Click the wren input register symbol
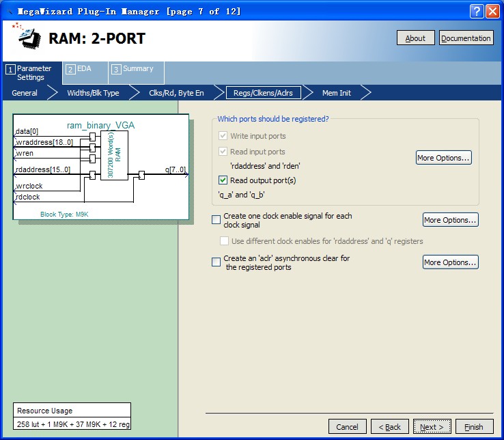Image resolution: width=504 pixels, height=440 pixels. [93, 159]
